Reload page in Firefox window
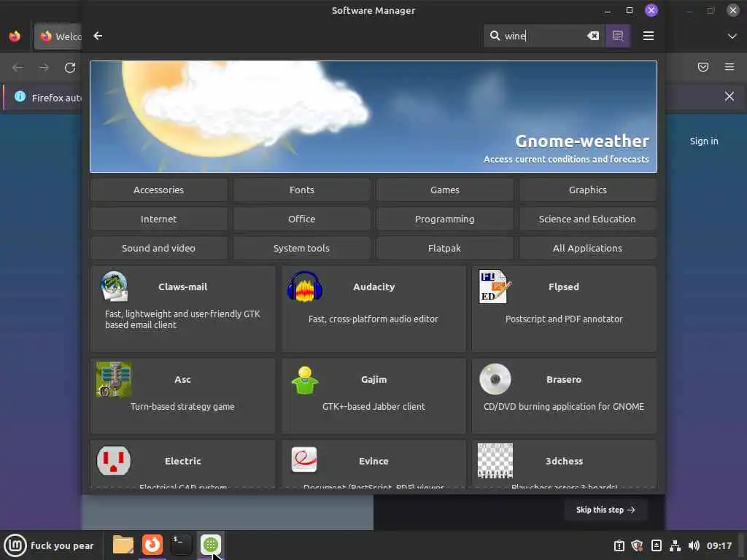Image resolution: width=747 pixels, height=560 pixels. pyautogui.click(x=70, y=68)
